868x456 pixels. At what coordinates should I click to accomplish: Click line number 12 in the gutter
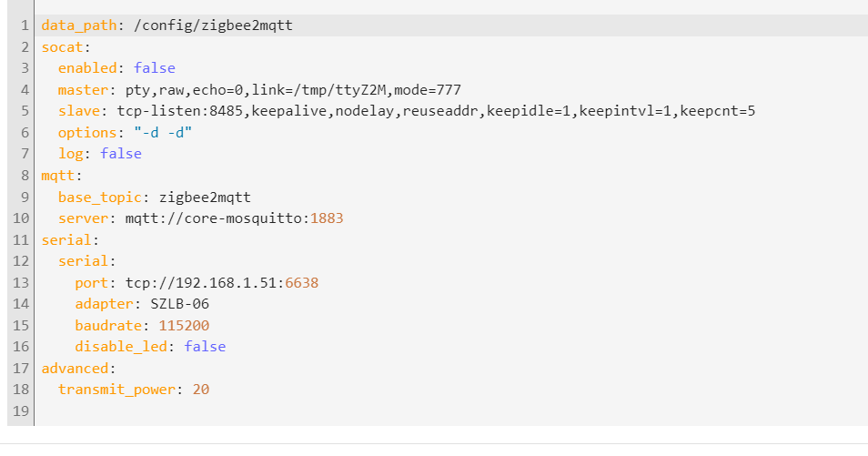[22, 261]
